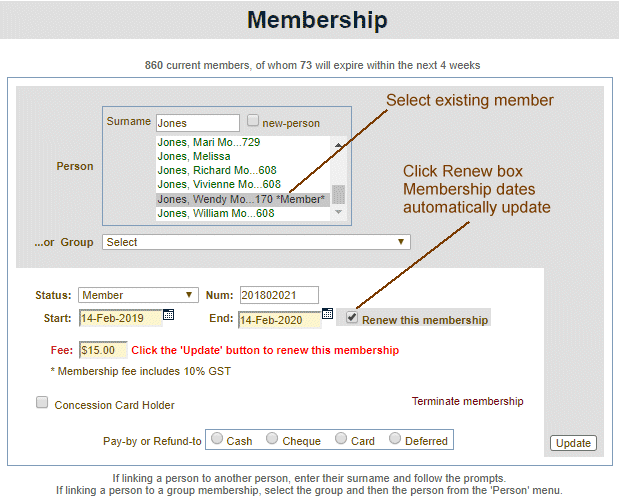Click into the Surname text field

[197, 123]
